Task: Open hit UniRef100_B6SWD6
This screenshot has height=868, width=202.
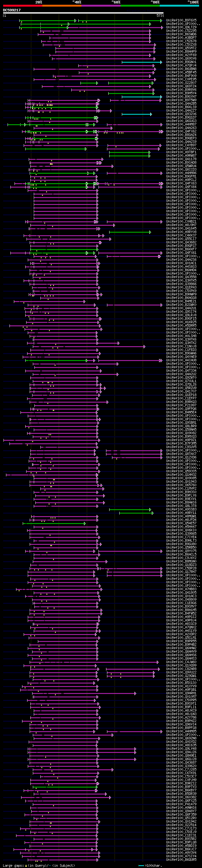Action: click(181, 34)
